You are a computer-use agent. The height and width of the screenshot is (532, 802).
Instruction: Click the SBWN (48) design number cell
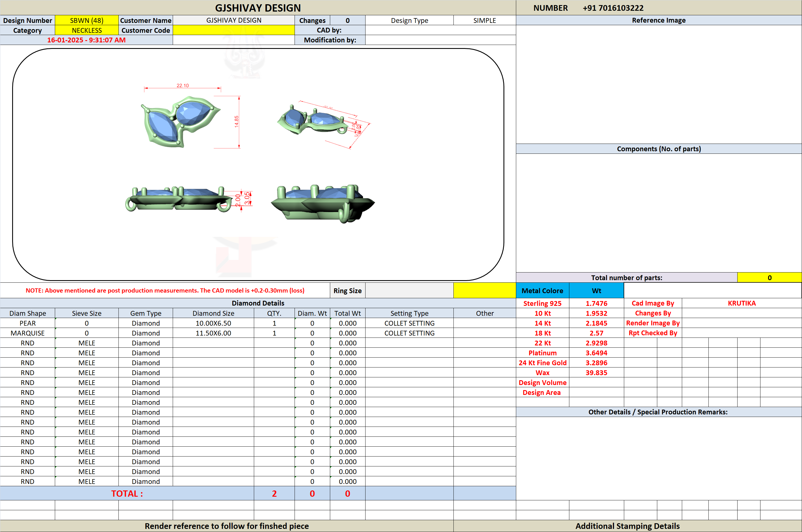87,20
